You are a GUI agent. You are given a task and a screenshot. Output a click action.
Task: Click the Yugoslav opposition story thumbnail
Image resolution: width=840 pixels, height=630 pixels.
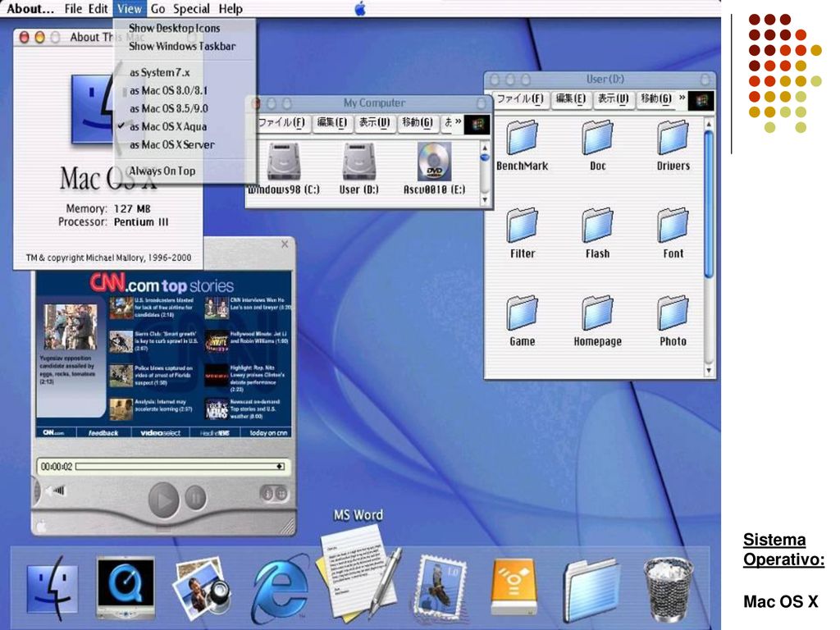point(71,326)
